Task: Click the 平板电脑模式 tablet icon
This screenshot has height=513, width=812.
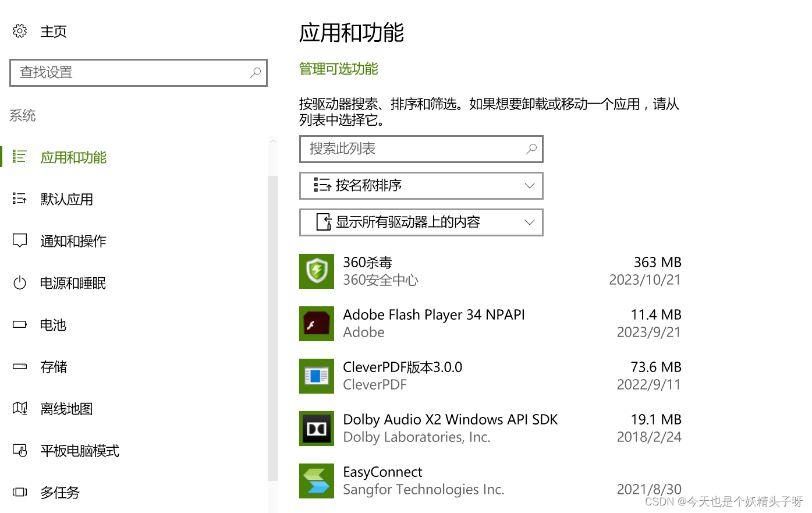Action: coord(20,450)
